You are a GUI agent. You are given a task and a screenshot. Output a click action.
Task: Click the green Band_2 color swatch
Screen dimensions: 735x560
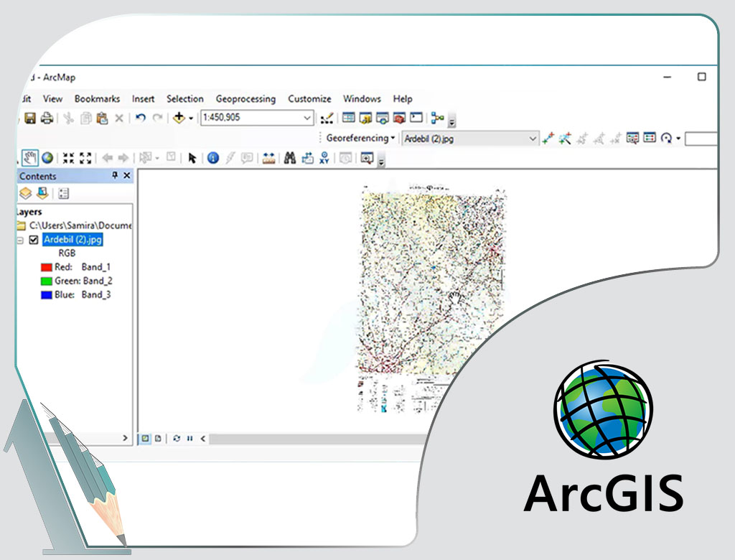[x=47, y=281]
